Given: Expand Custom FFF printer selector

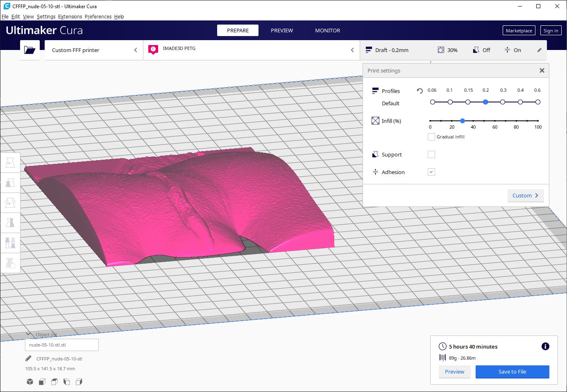Looking at the screenshot, I should pyautogui.click(x=94, y=50).
